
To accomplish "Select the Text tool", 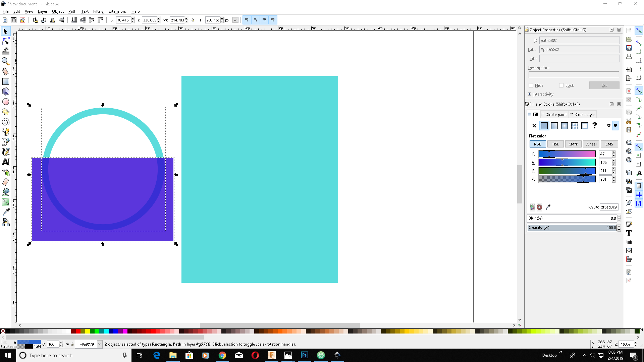I will 5,162.
